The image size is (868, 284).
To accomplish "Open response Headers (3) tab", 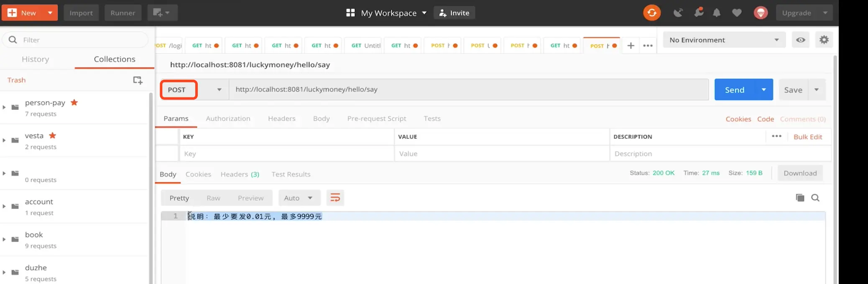I will [240, 174].
